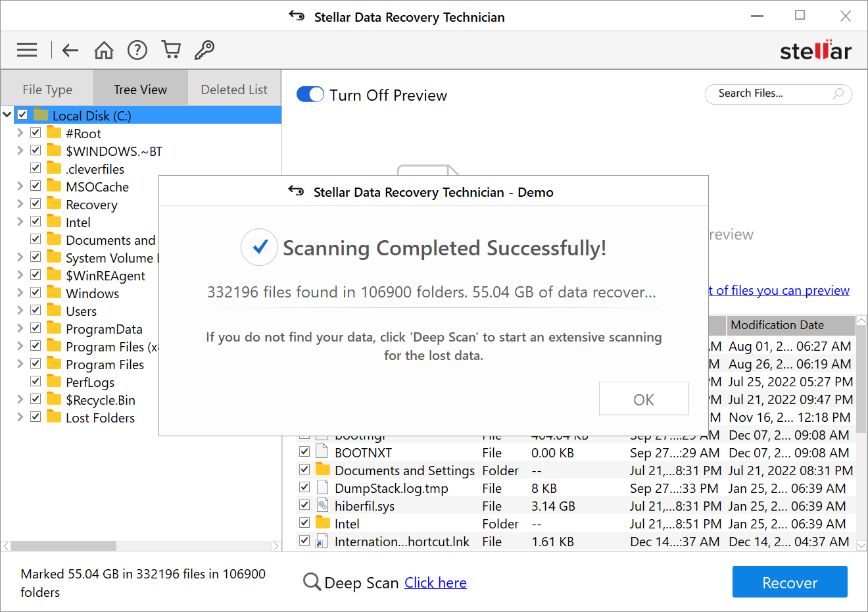Select the Local Disk (C:) folder icon
This screenshot has height=612, width=868.
(41, 115)
